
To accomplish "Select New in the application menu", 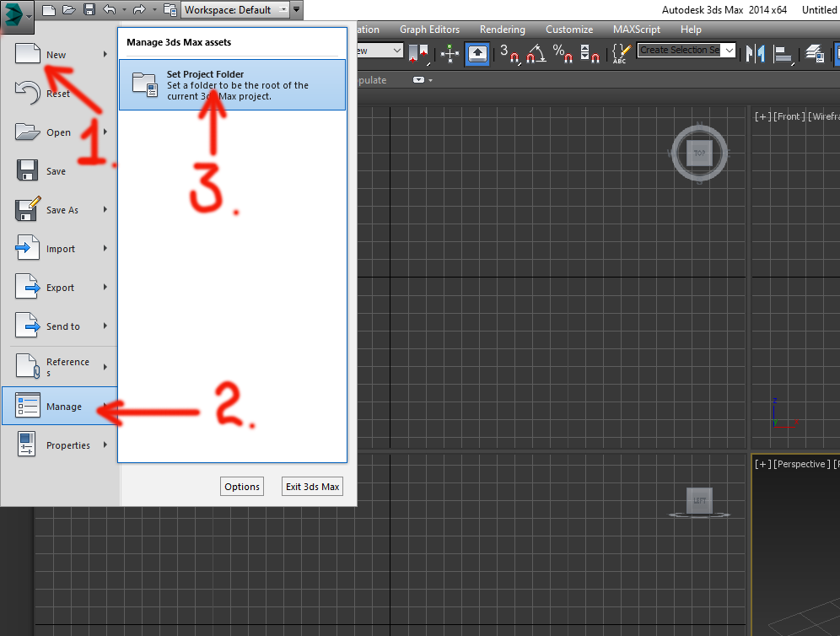I will (60, 54).
